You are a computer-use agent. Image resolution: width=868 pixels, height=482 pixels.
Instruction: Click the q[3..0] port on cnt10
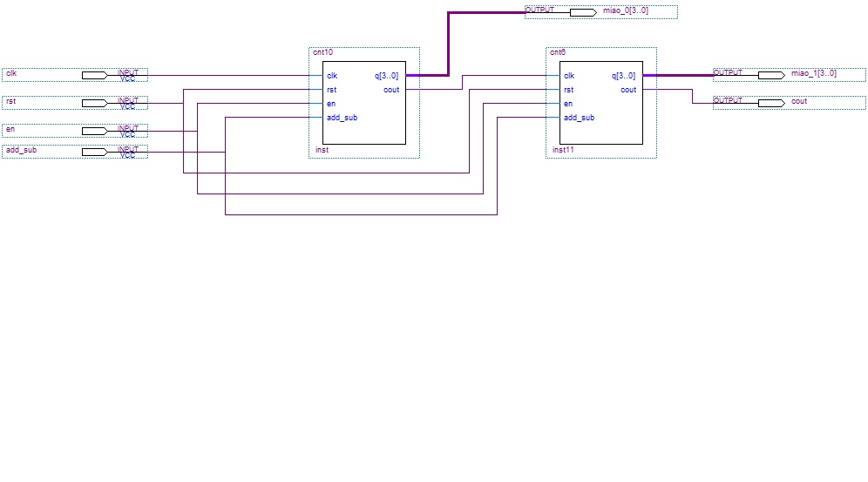click(386, 76)
